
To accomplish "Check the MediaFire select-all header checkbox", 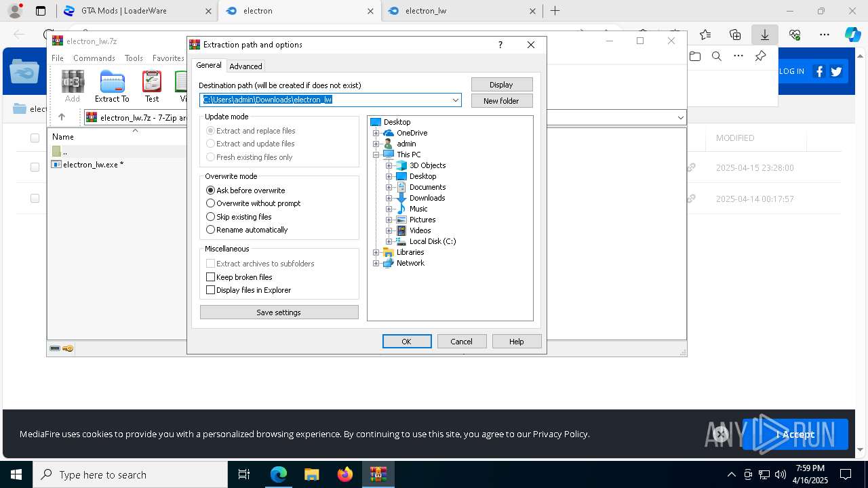I will click(35, 138).
